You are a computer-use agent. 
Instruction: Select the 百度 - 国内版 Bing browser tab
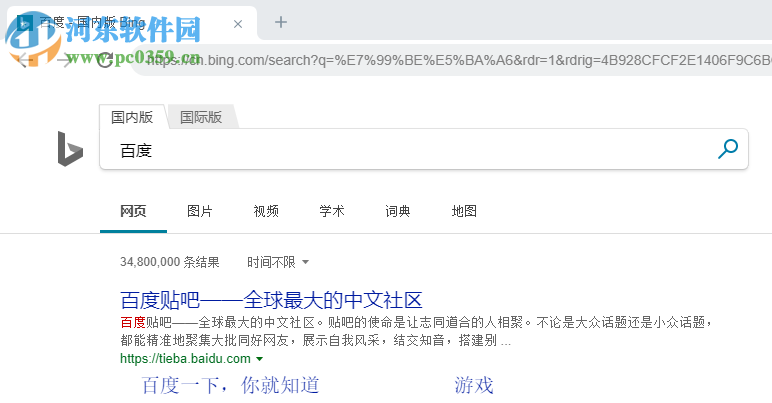(x=132, y=23)
